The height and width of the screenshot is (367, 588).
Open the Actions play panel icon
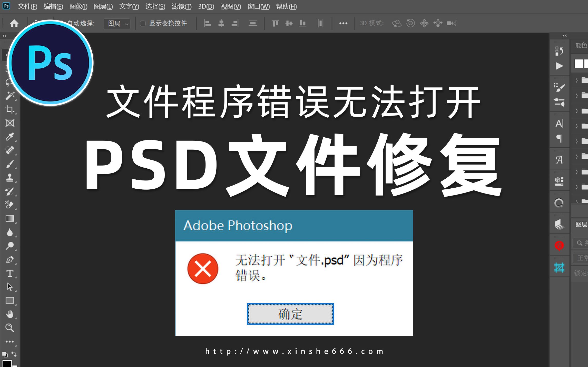tap(559, 66)
